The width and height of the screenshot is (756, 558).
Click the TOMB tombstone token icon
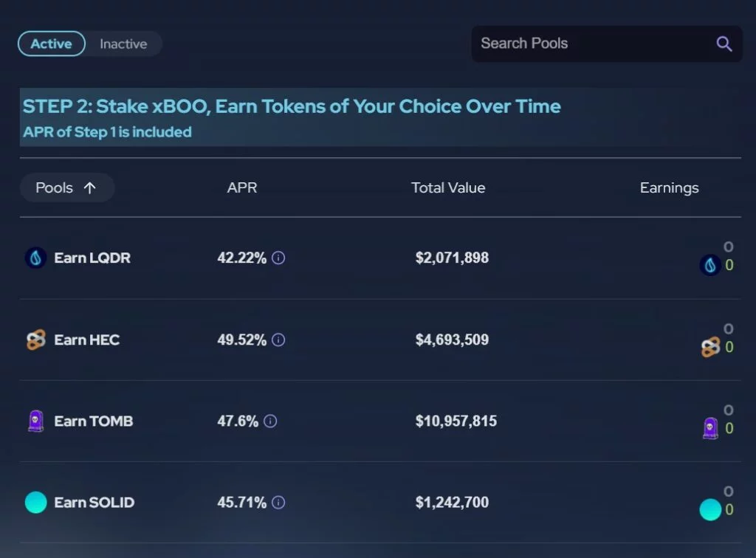(x=35, y=421)
